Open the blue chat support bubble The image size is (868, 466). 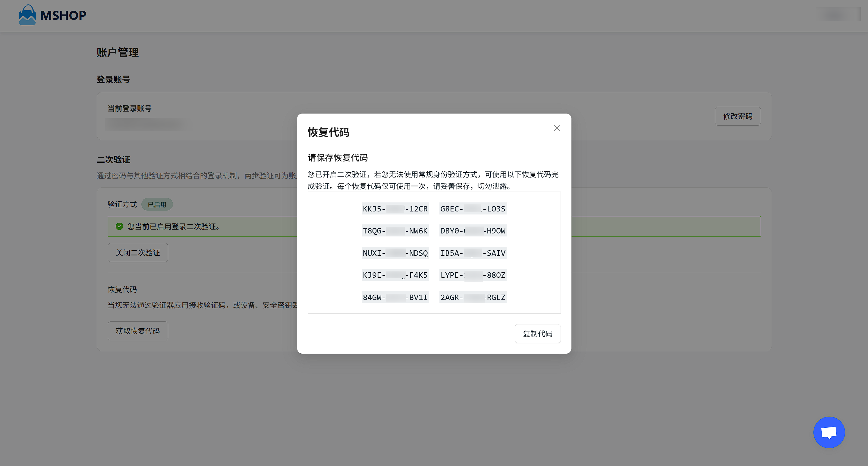pos(829,432)
